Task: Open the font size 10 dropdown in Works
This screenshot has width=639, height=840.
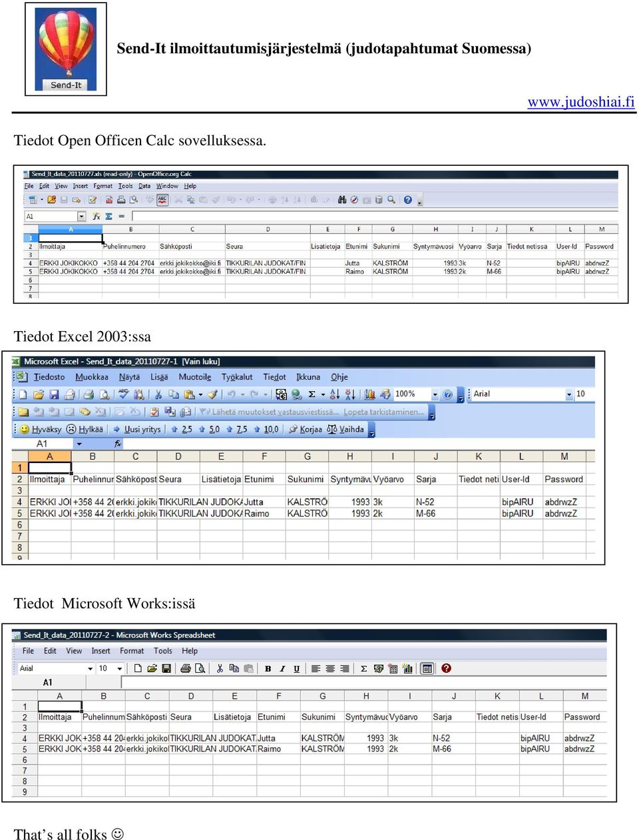Action: click(119, 668)
